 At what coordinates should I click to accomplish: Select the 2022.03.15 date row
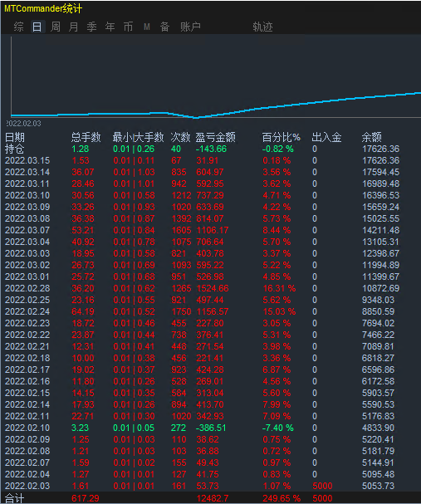(x=27, y=161)
